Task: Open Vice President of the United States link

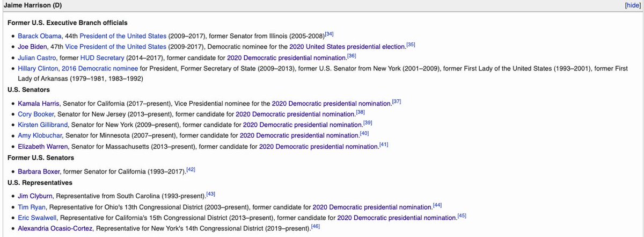Action: 117,47
